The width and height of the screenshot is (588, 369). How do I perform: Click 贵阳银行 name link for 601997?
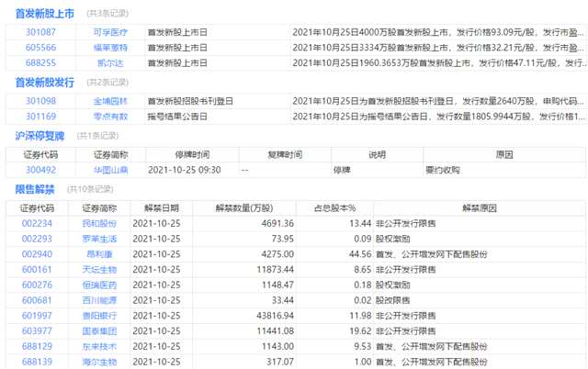[x=99, y=316]
